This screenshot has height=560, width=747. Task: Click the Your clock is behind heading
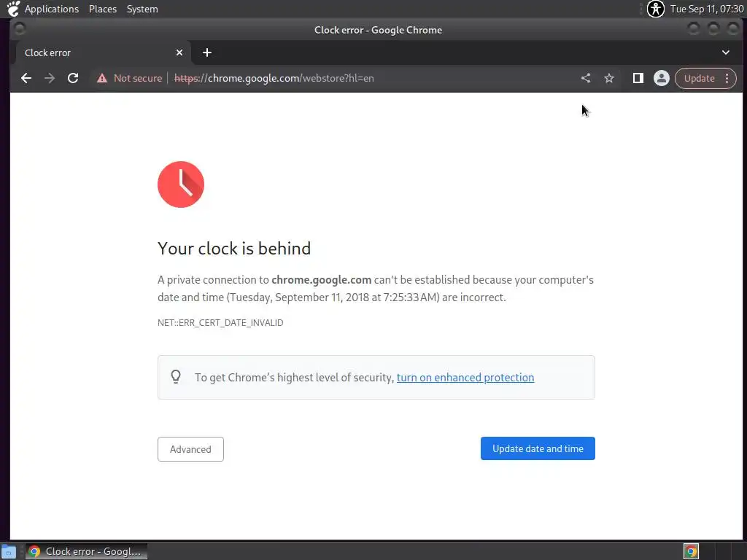click(x=234, y=249)
